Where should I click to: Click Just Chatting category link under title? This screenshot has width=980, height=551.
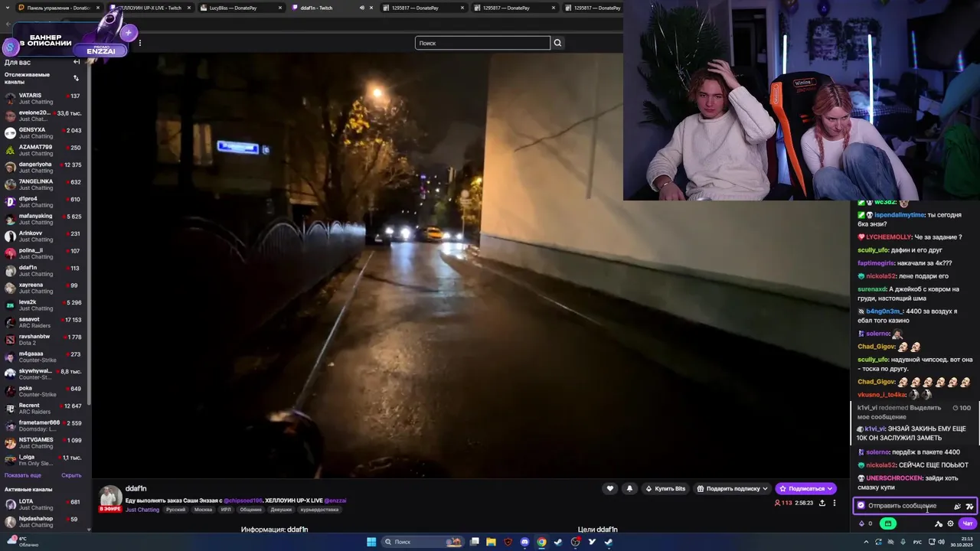click(142, 510)
